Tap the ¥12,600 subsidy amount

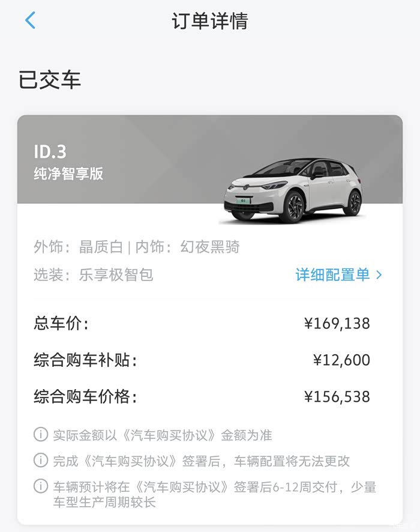point(341,360)
